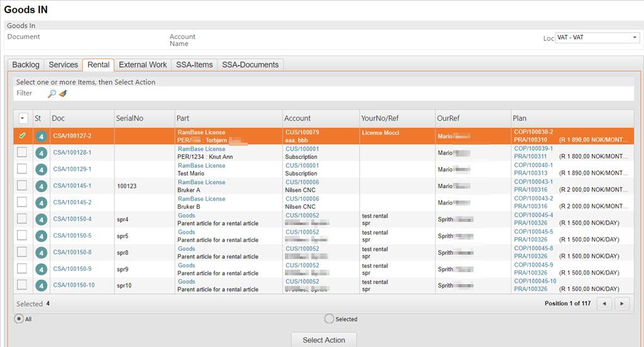
Task: Click status 4 icon for CSA/100128-1
Action: (41, 153)
